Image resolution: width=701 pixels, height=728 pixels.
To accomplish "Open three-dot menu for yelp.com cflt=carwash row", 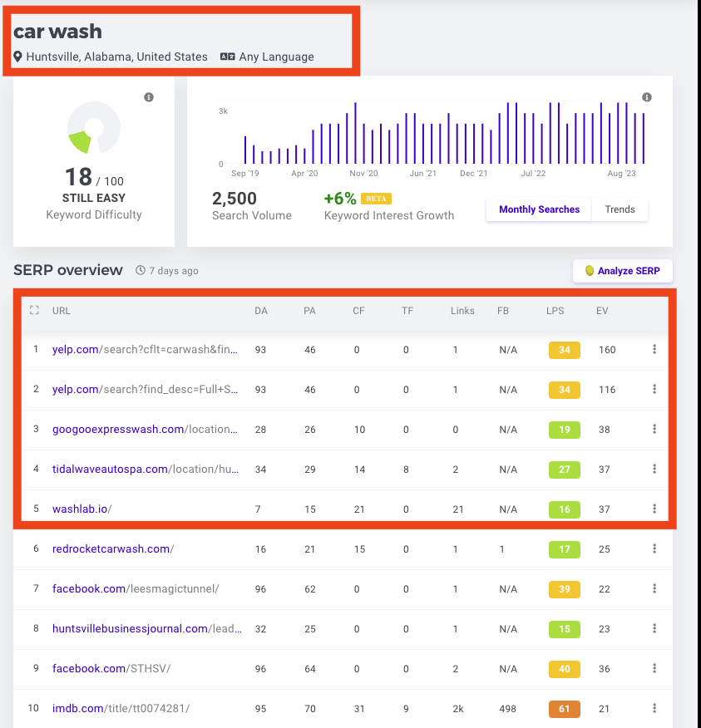I will [x=654, y=349].
